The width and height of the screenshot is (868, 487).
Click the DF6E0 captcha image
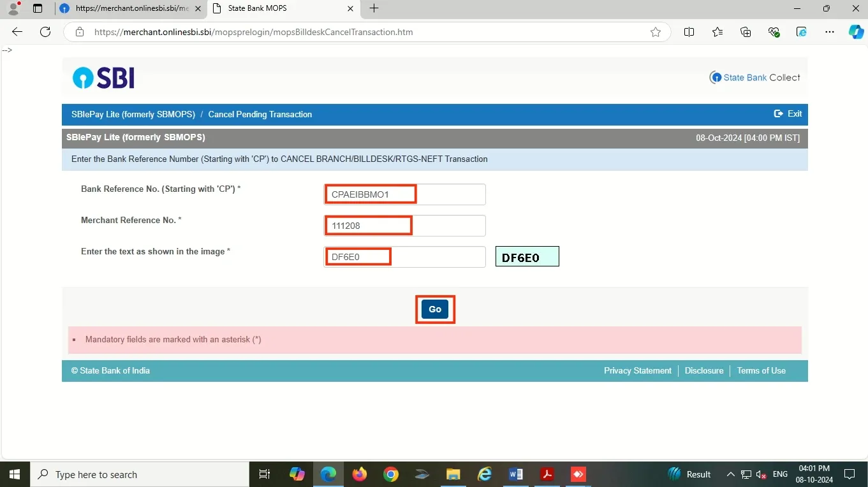527,257
